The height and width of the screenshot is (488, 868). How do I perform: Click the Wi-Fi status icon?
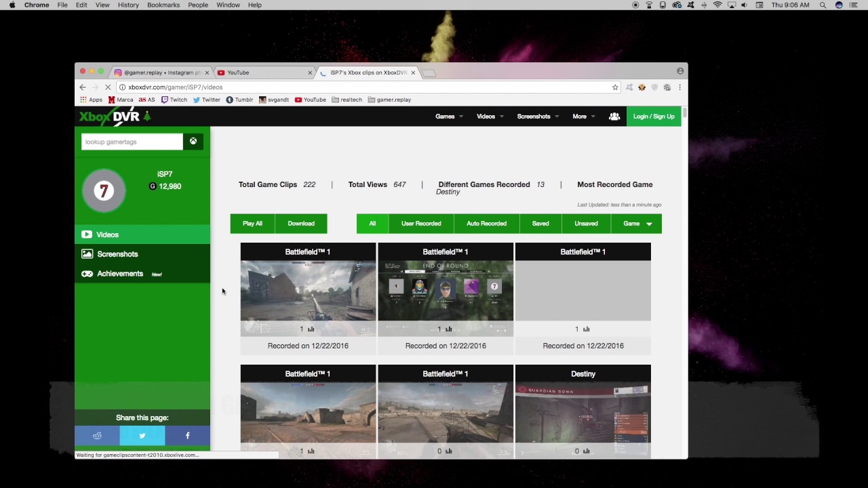point(717,5)
